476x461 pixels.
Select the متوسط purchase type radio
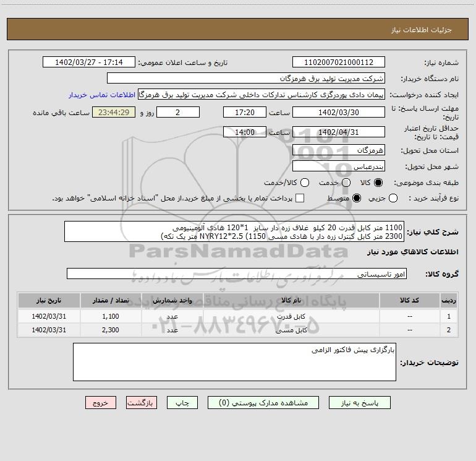pos(357,198)
